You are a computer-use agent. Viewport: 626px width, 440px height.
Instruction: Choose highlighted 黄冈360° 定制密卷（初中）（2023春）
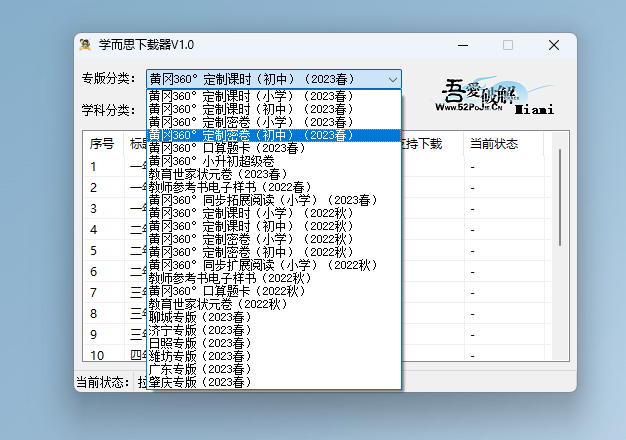pyautogui.click(x=274, y=135)
